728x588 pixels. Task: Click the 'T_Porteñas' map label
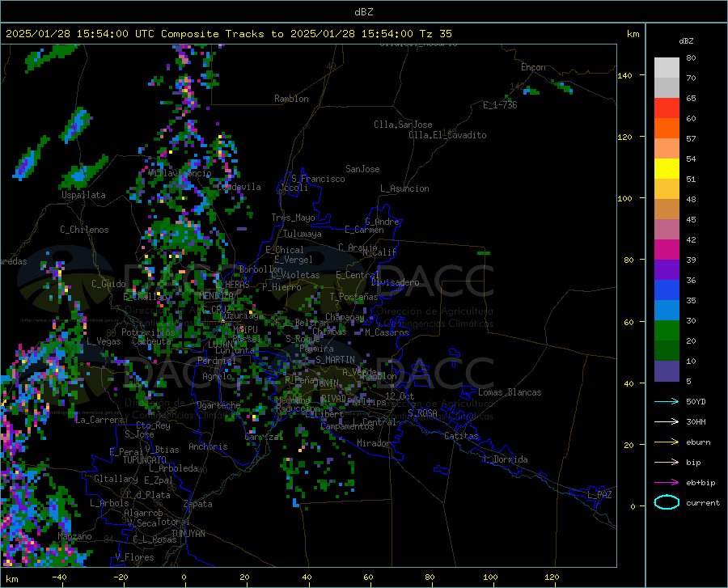[353, 297]
